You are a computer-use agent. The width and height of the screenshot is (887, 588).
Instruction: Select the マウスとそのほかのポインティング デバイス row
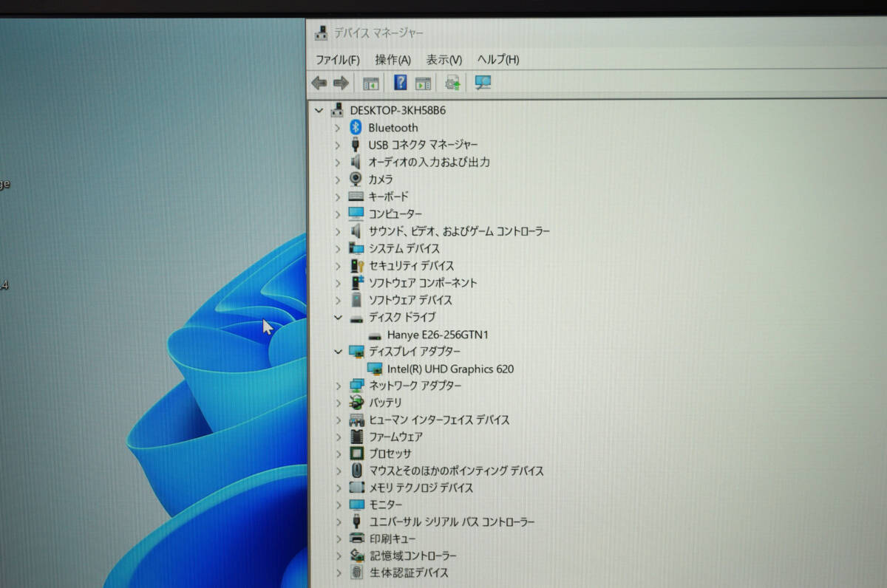click(456, 471)
